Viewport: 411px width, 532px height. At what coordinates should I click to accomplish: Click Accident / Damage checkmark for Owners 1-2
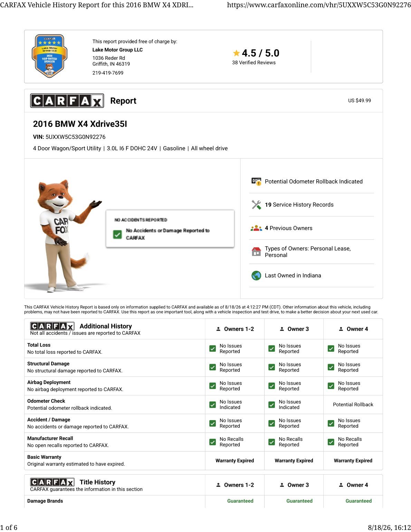(x=213, y=423)
